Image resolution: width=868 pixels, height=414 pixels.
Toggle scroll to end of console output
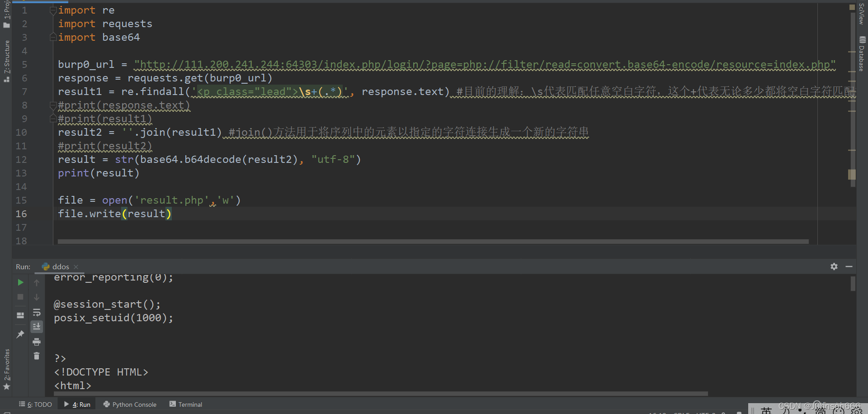coord(37,326)
